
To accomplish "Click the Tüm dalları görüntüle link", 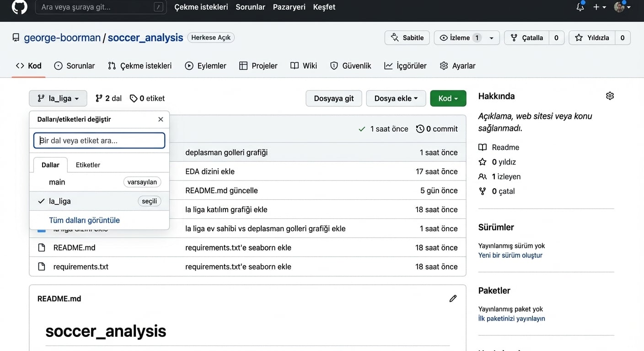I will point(84,220).
